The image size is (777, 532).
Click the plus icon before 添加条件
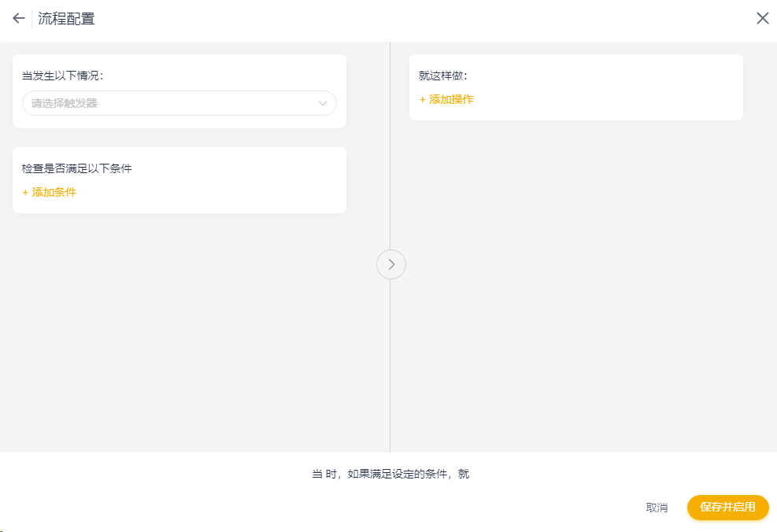pos(25,192)
